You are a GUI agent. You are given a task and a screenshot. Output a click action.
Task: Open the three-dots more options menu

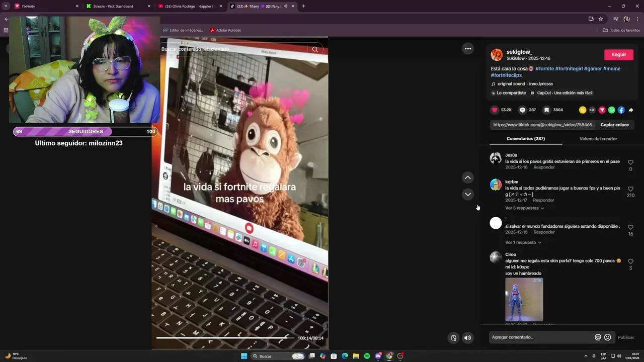(468, 49)
